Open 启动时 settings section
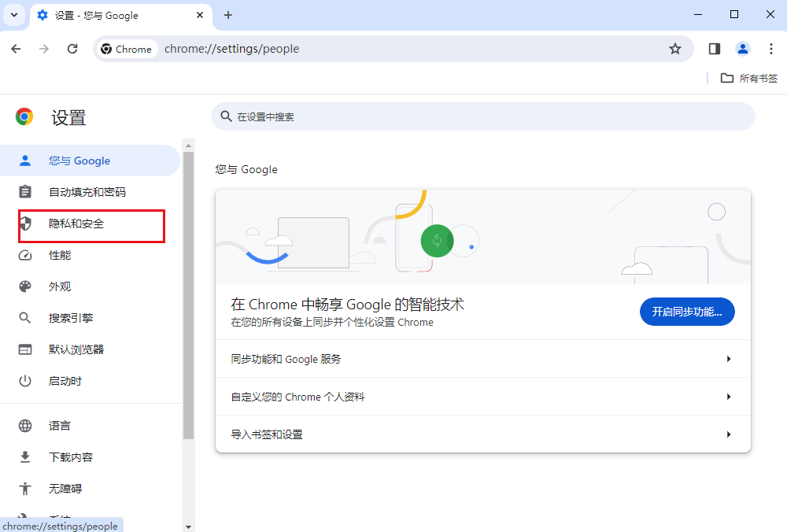The height and width of the screenshot is (532, 787). 90,381
